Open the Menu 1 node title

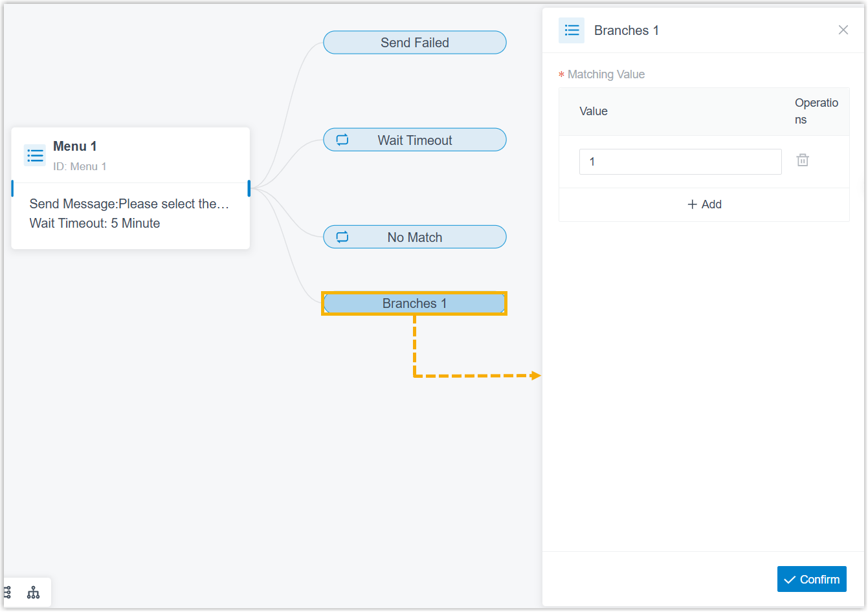click(x=74, y=146)
